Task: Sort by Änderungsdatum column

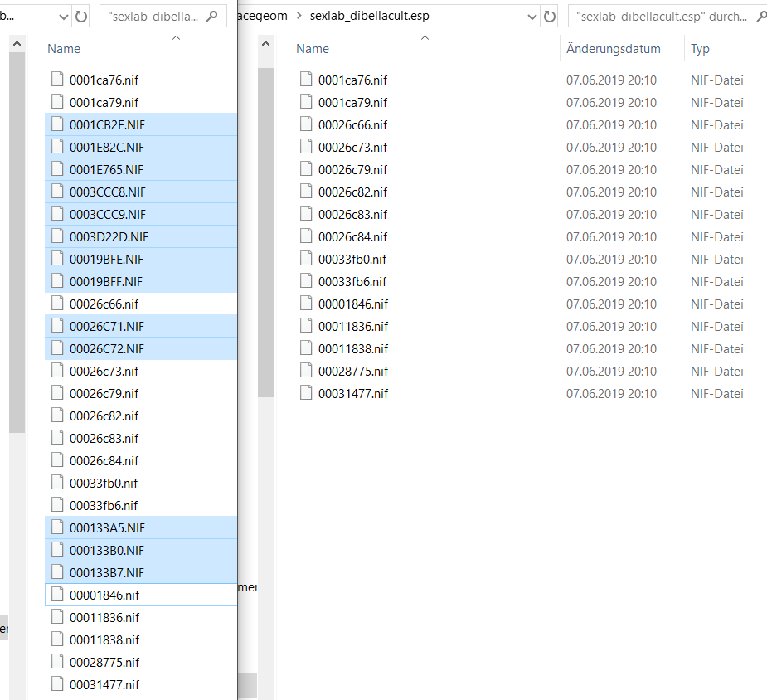Action: click(614, 49)
